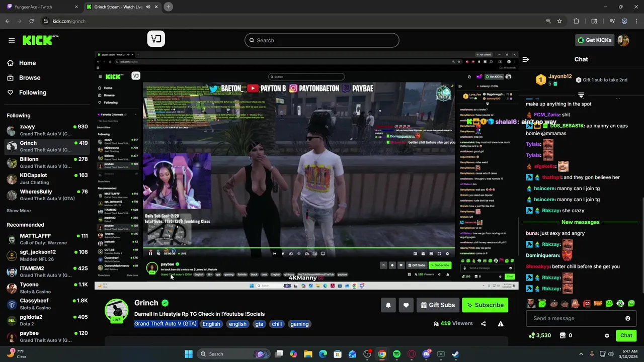This screenshot has height=362, width=644.
Task: Reload the page
Action: (31, 21)
